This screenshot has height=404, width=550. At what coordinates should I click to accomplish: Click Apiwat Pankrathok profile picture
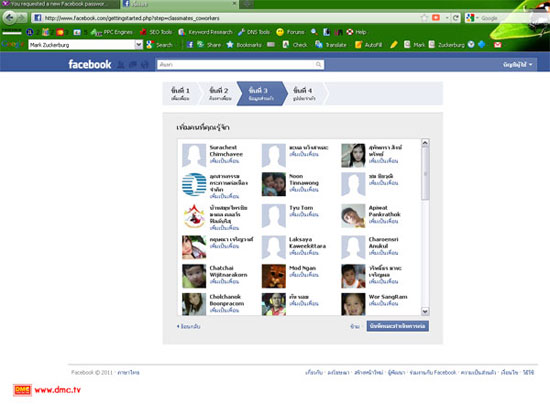(x=353, y=216)
